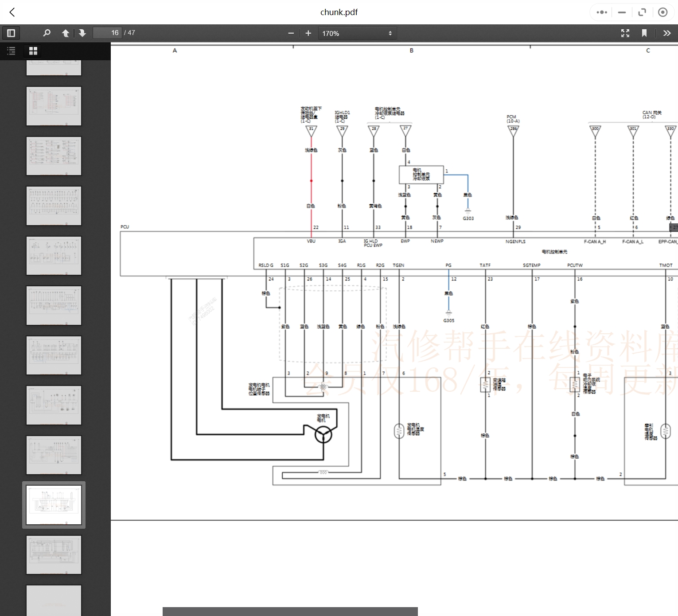The image size is (678, 616).
Task: Switch to presentation fullscreen mode
Action: [625, 33]
